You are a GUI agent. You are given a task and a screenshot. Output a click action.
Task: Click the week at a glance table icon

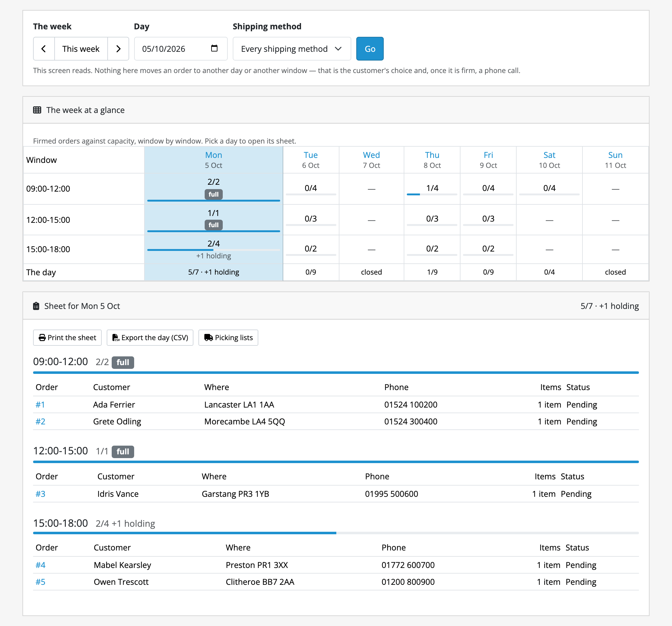37,110
